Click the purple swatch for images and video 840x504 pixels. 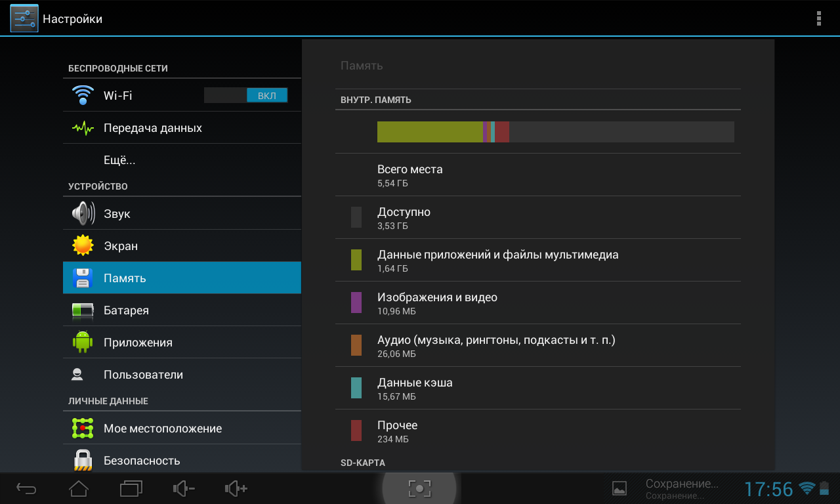tap(356, 303)
